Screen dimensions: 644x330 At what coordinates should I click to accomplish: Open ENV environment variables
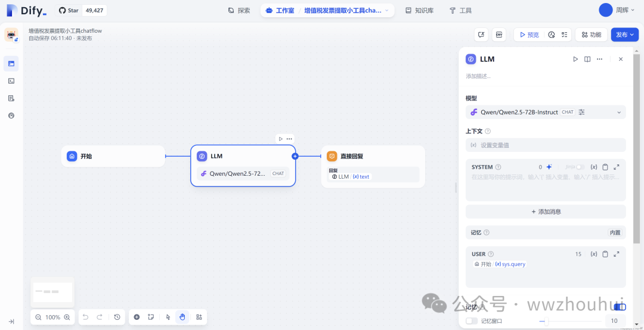[499, 35]
